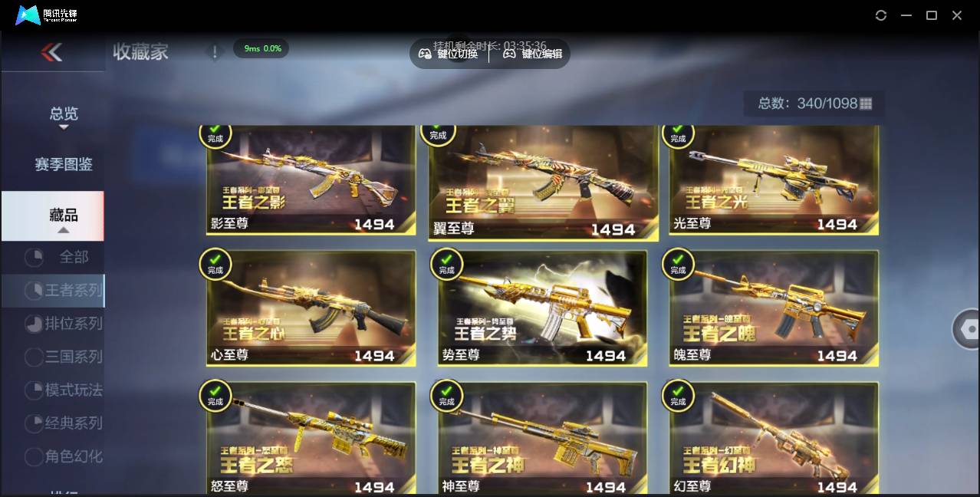Click the 键位切换 gamepad icon
Image resolution: width=980 pixels, height=497 pixels.
[425, 54]
